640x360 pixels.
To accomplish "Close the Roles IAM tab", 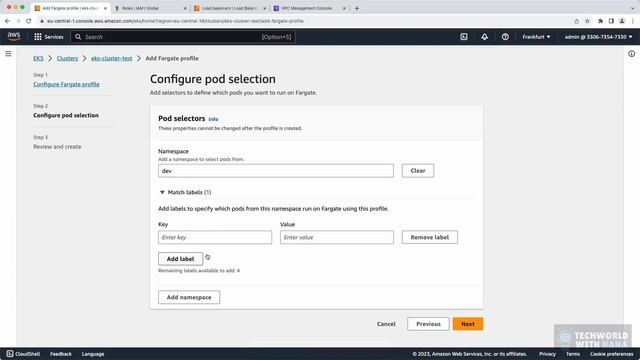I will (185, 8).
